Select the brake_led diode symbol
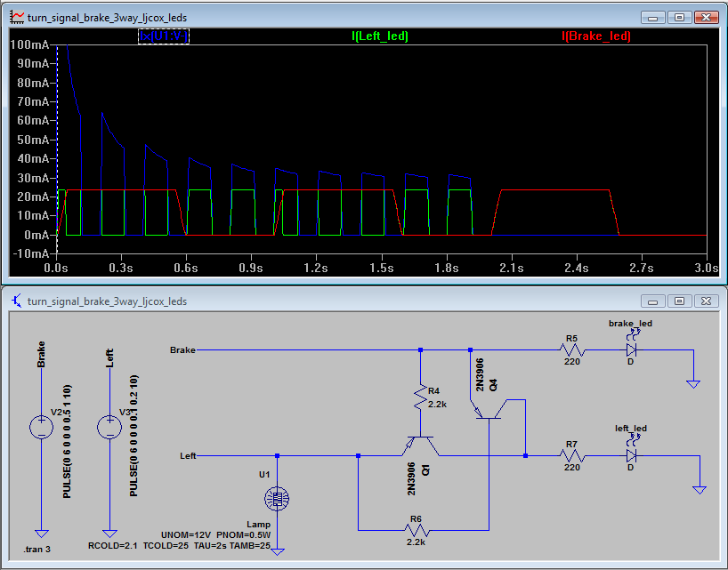This screenshot has width=728, height=570. click(631, 349)
